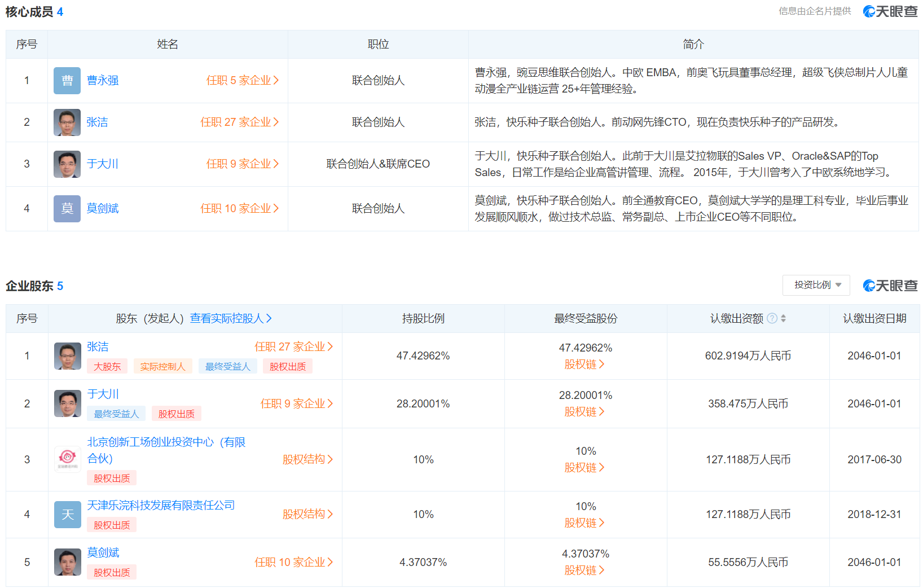This screenshot has height=588, width=923.
Task: Click 股权出质 tag under 莫剑斌
Action: pos(112,573)
